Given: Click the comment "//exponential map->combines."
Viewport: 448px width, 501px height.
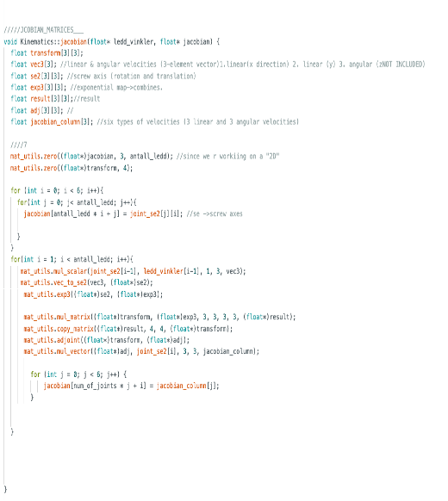Looking at the screenshot, I should click(116, 88).
